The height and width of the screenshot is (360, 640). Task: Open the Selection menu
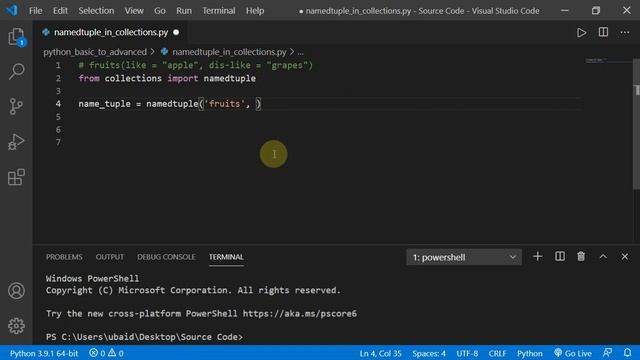pos(96,11)
